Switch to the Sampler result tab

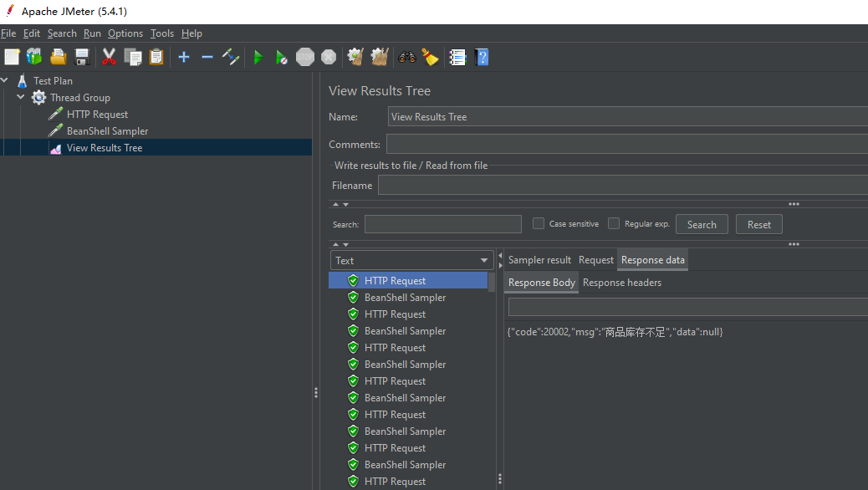click(x=539, y=260)
